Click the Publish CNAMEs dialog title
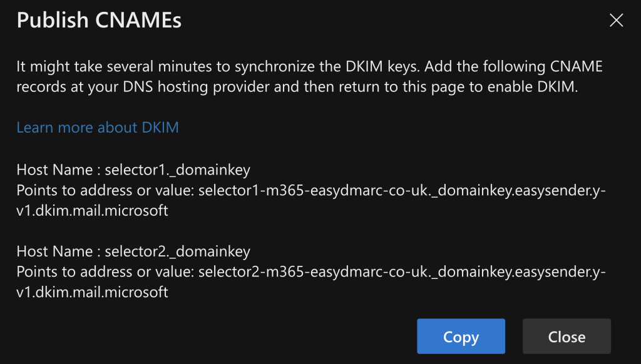641x364 pixels. (x=99, y=21)
